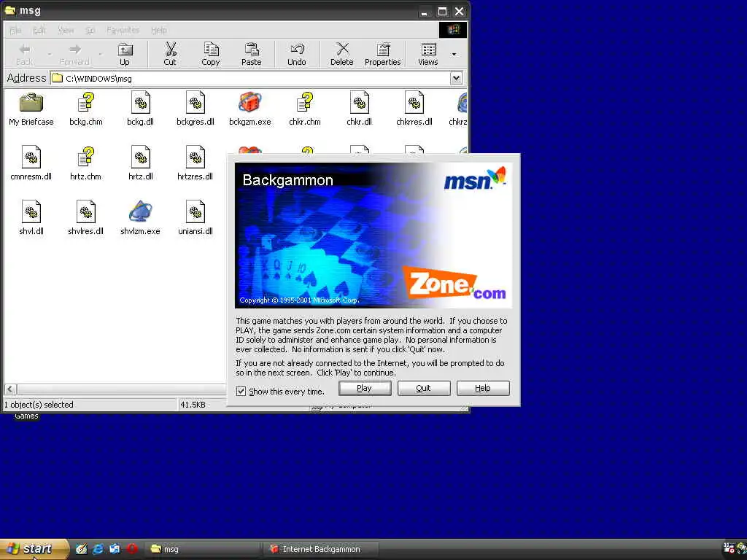Select the hrtzres.dll file
This screenshot has width=747, height=560.
pos(196,164)
